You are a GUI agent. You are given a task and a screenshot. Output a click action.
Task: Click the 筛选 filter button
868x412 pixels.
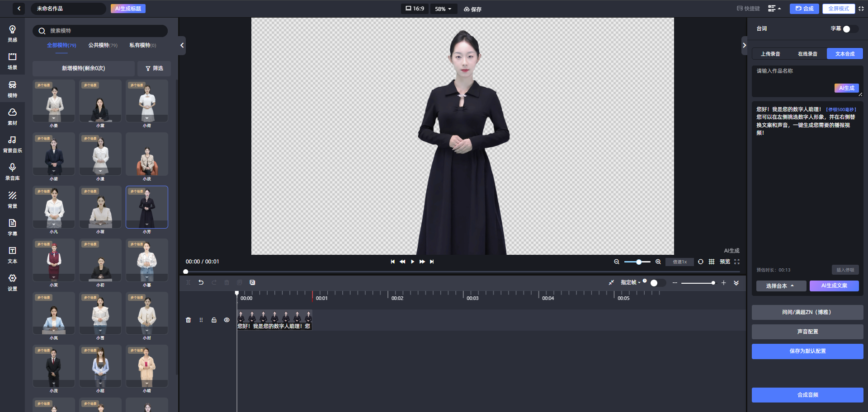pyautogui.click(x=154, y=68)
